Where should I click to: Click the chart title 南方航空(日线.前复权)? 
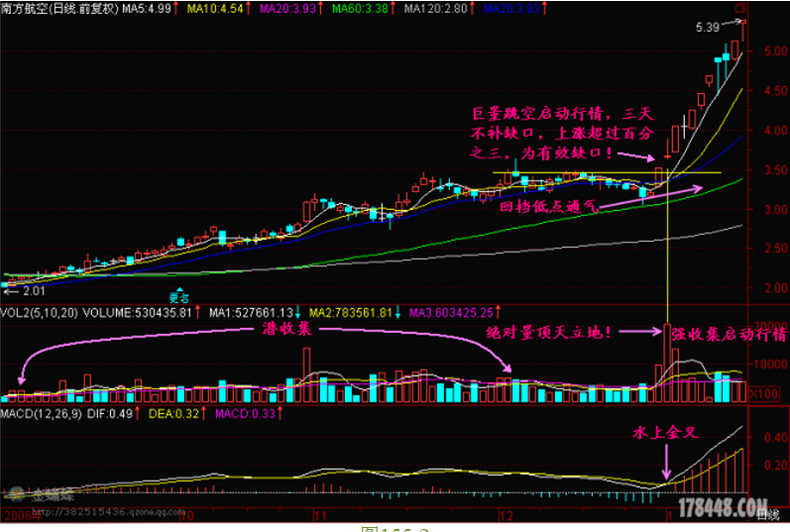(x=59, y=9)
